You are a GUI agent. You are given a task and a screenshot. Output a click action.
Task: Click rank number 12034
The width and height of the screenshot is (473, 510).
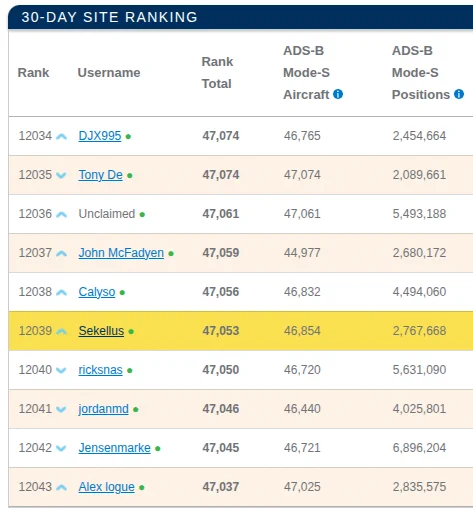[35, 136]
